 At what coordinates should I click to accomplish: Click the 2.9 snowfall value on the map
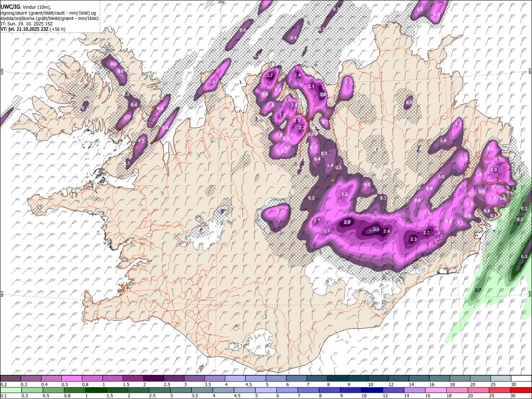[347, 222]
